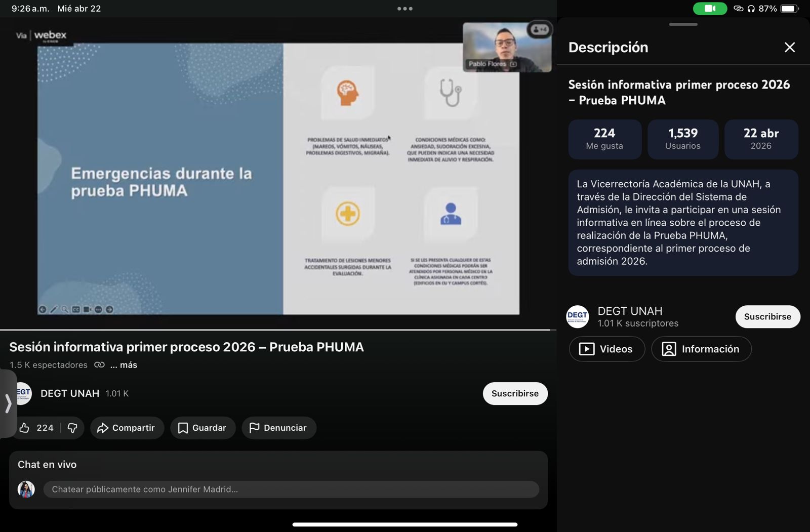
Task: Report video with Denunciar flag
Action: [278, 428]
